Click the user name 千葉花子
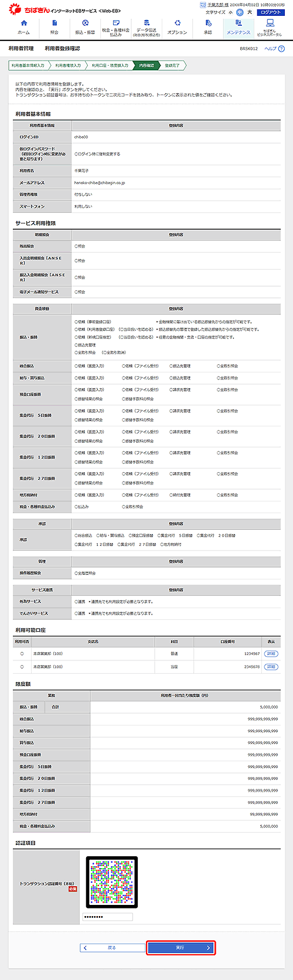 tap(83, 171)
